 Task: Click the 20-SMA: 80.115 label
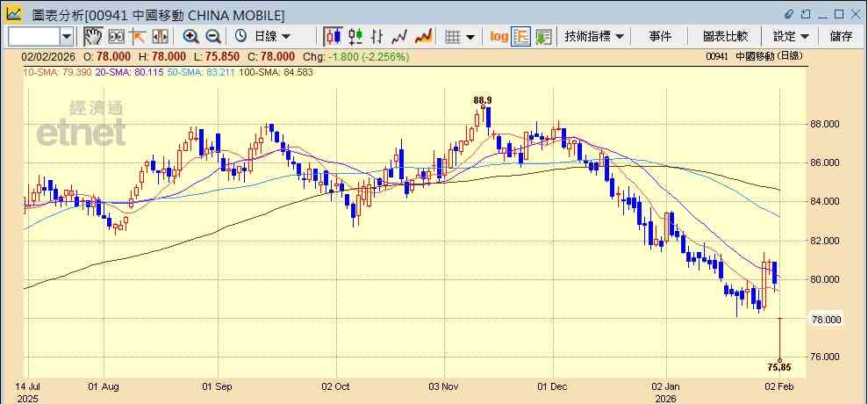tap(128, 72)
